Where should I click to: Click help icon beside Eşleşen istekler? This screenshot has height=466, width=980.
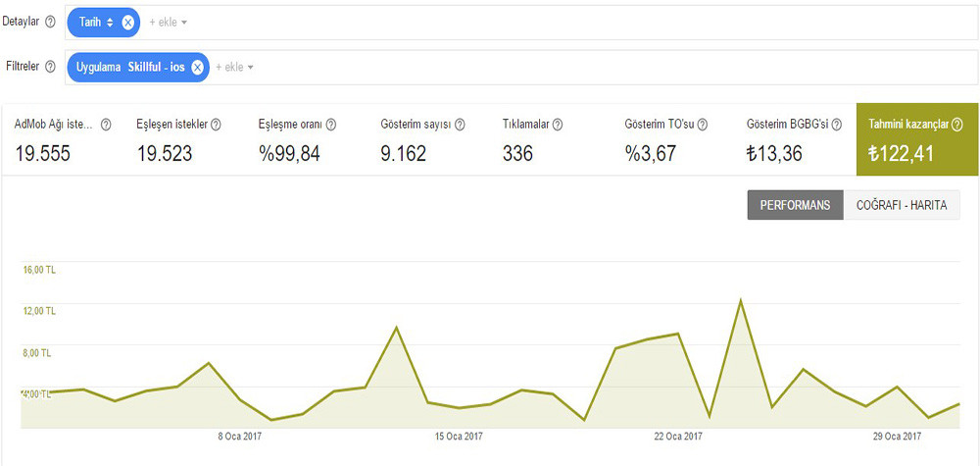217,125
